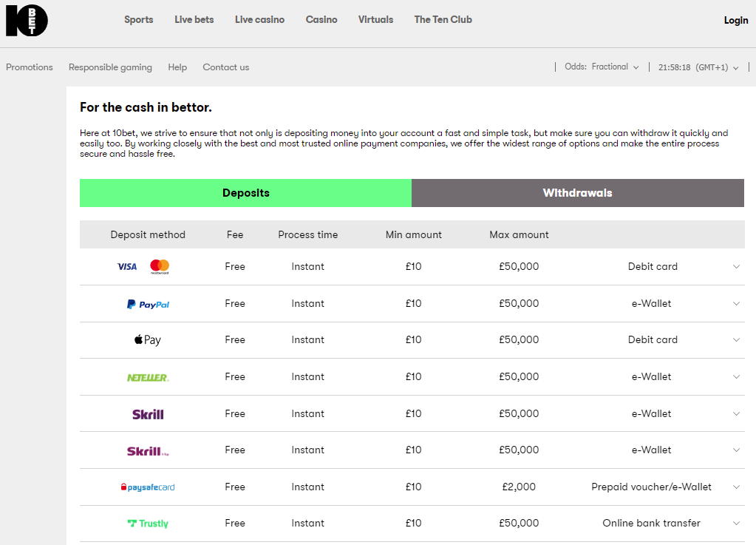Expand the Skrill 1-Tap row chevron
Viewport: 756px width, 545px height.
736,450
